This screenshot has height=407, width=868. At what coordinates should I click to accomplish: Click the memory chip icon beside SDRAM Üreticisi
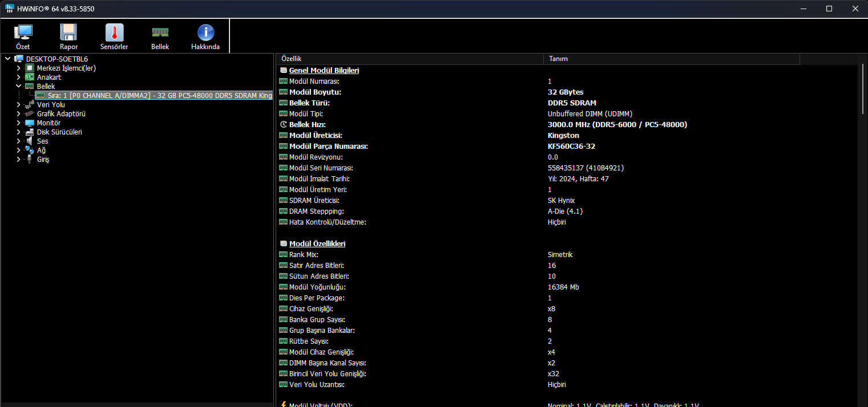coord(284,200)
